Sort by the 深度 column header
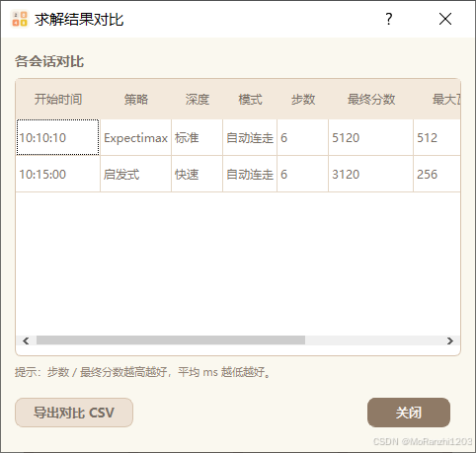 coord(197,99)
